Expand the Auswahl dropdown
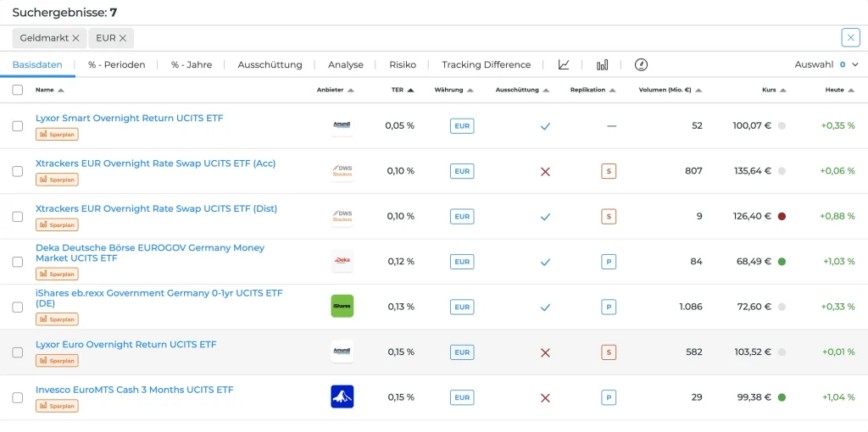 [826, 64]
